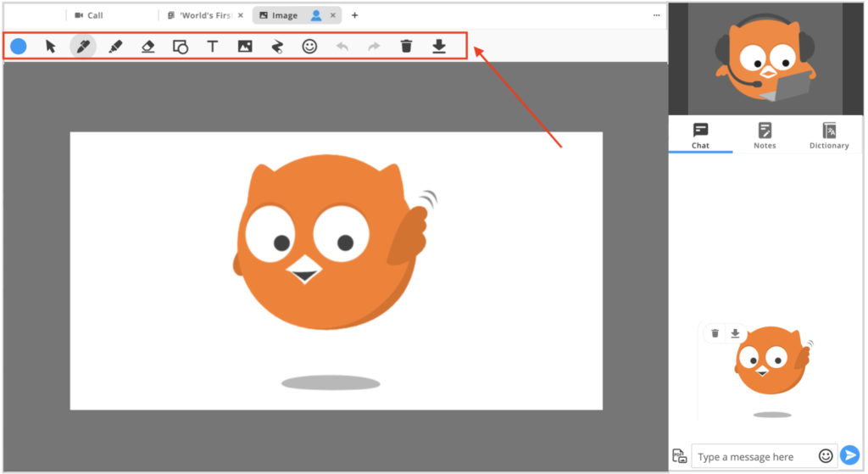Add a new tab with plus button
Viewport: 868px width, 474px height.
click(x=354, y=15)
